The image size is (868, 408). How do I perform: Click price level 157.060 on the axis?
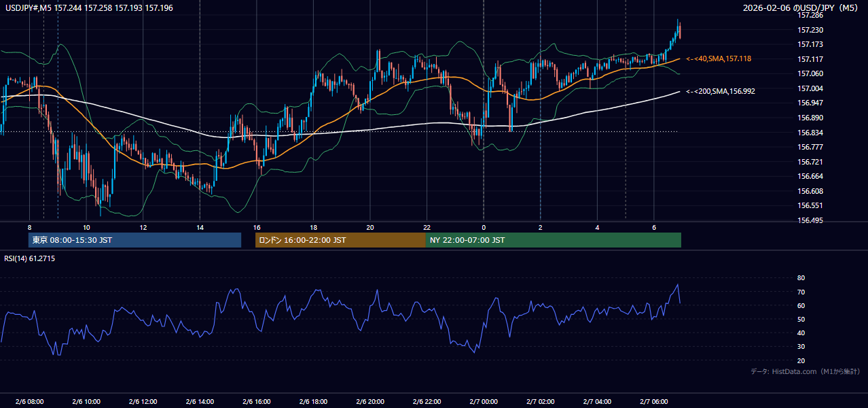pyautogui.click(x=810, y=73)
